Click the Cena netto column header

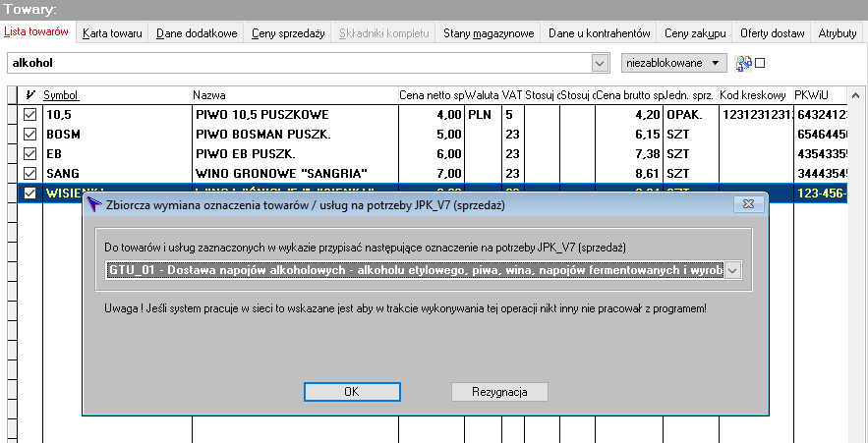pos(432,95)
